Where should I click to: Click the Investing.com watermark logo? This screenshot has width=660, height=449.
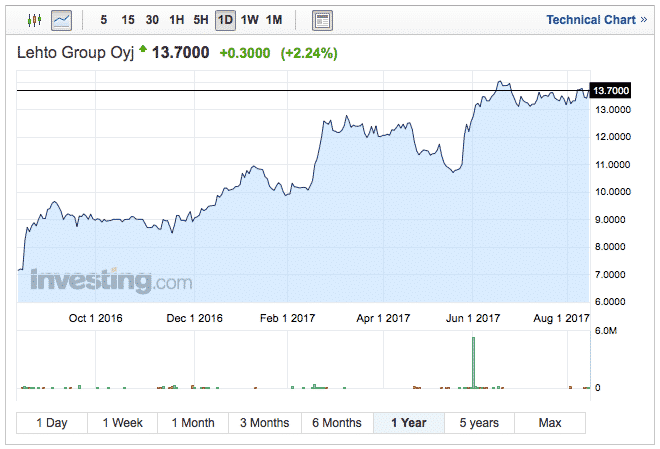tap(110, 280)
